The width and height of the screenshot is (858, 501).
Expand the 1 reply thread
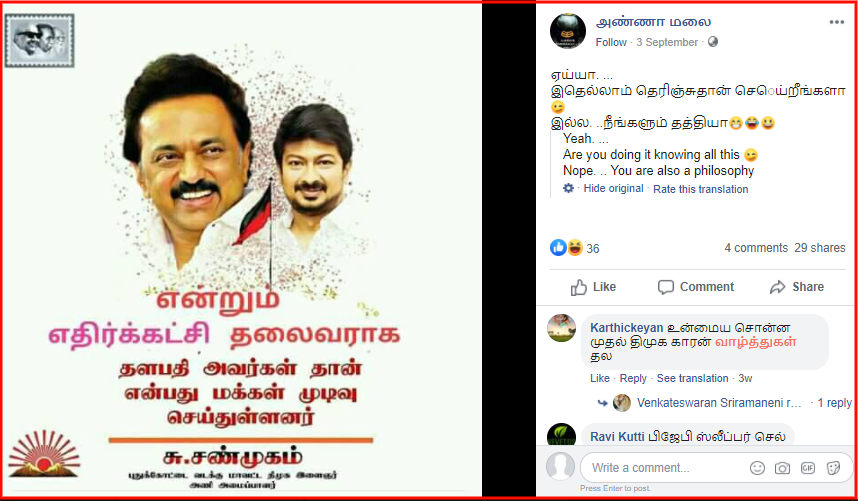click(x=834, y=403)
